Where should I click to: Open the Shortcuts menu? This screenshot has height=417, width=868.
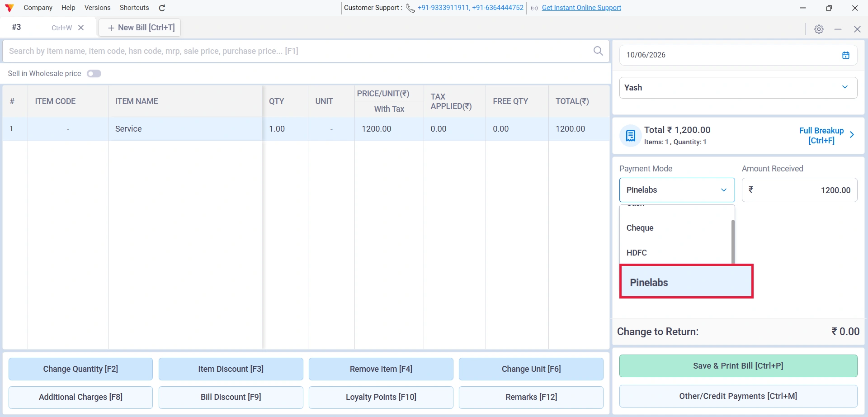[x=134, y=8]
